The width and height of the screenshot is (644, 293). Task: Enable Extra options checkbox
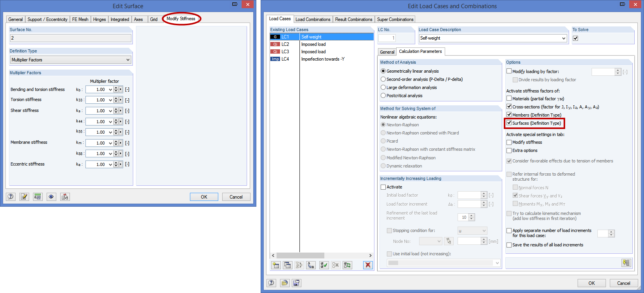click(509, 150)
